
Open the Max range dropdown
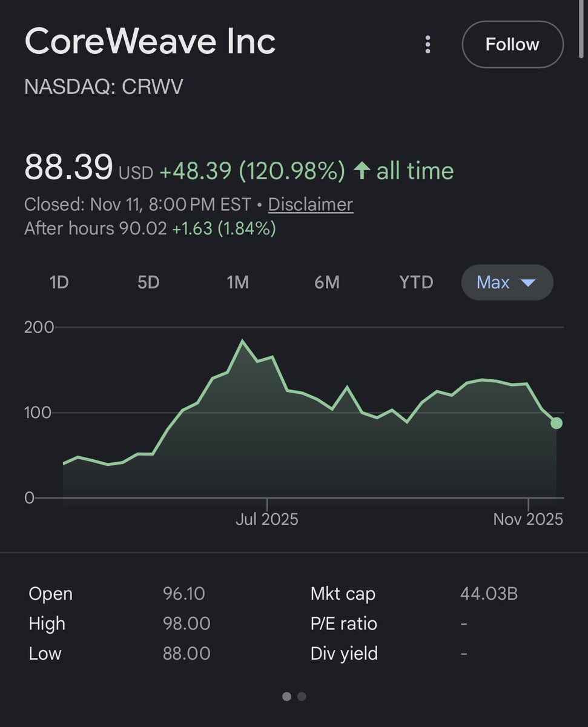click(507, 282)
